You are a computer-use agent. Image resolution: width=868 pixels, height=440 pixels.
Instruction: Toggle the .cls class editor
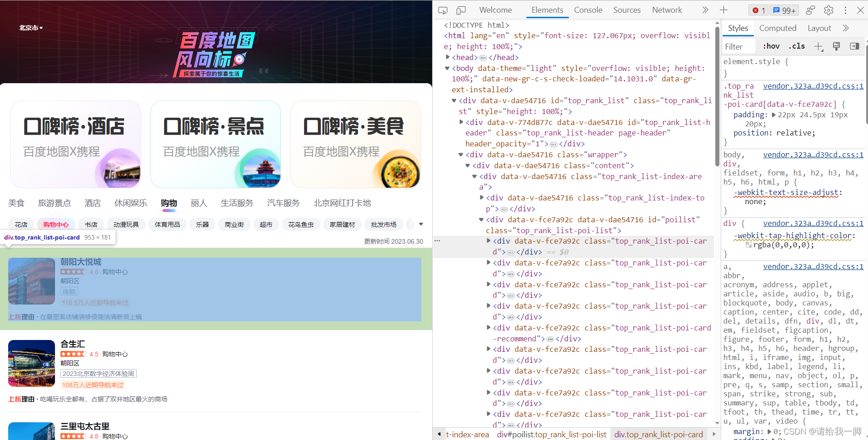click(797, 46)
